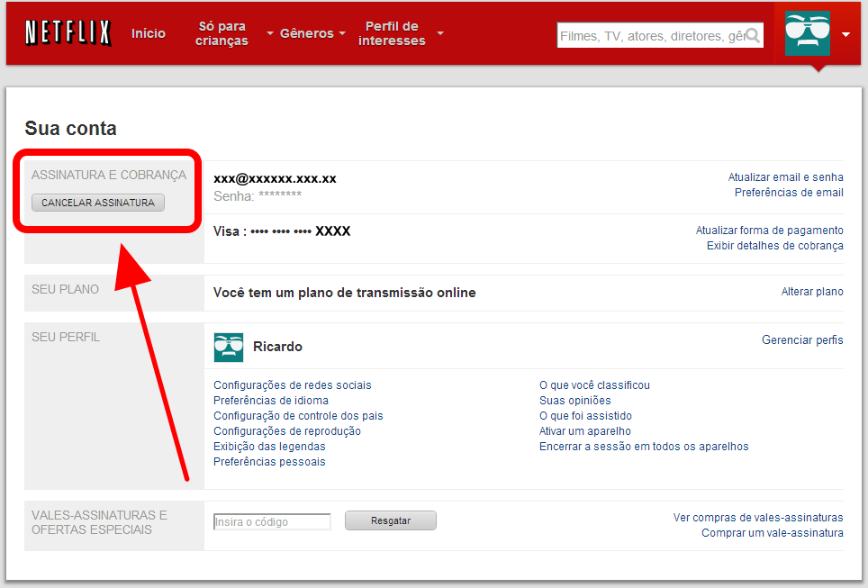Screen dimensions: 868x588
Task: Open Preferências de email link
Action: tap(789, 193)
